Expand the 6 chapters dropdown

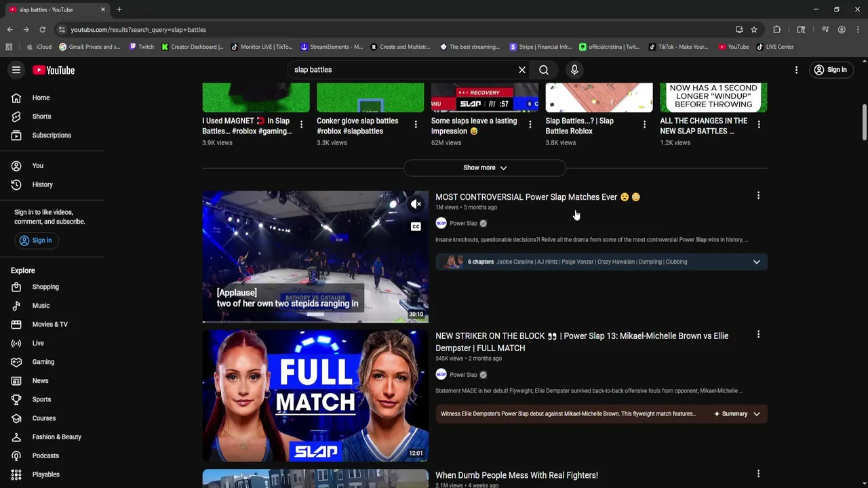(x=757, y=262)
